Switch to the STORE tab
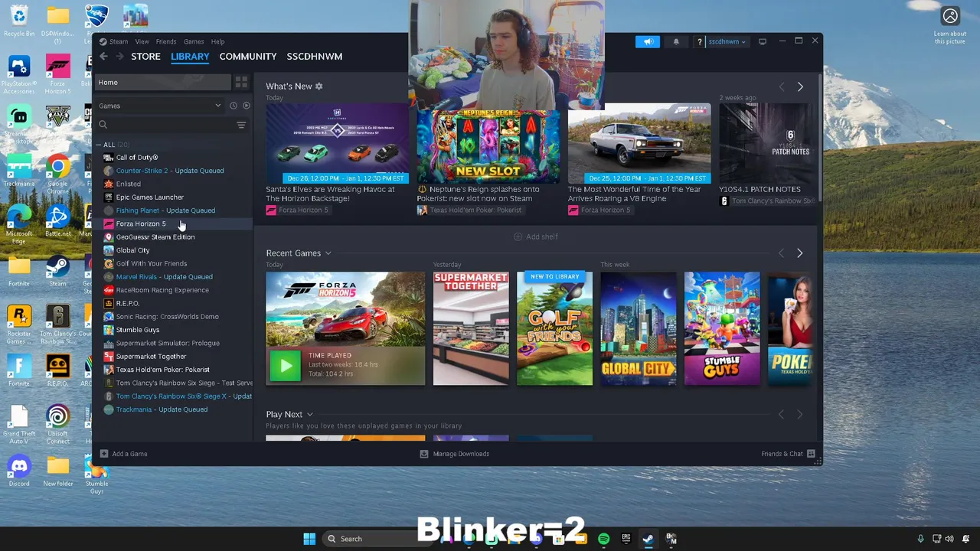980x551 pixels. (145, 57)
